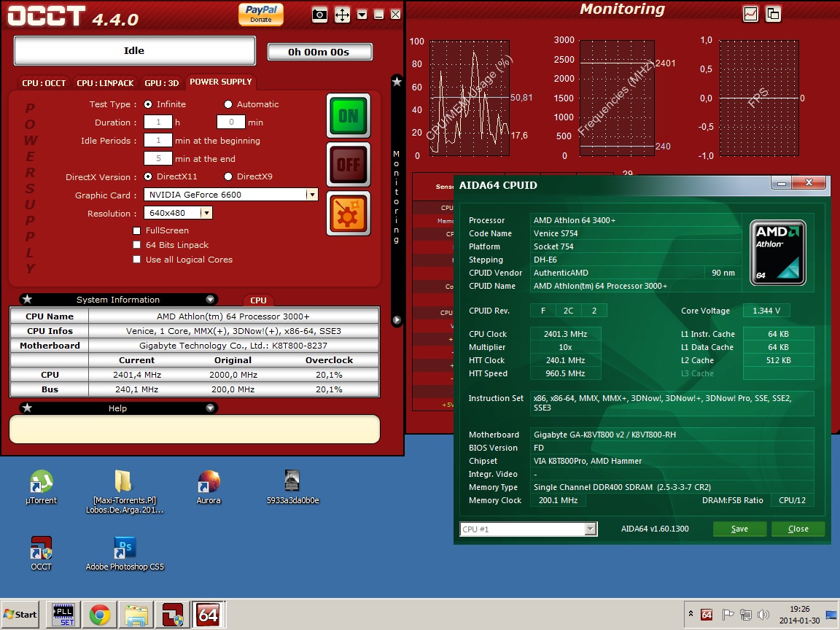Image resolution: width=840 pixels, height=630 pixels.
Task: Enable Use all Logical Cores checkbox
Action: 136,260
